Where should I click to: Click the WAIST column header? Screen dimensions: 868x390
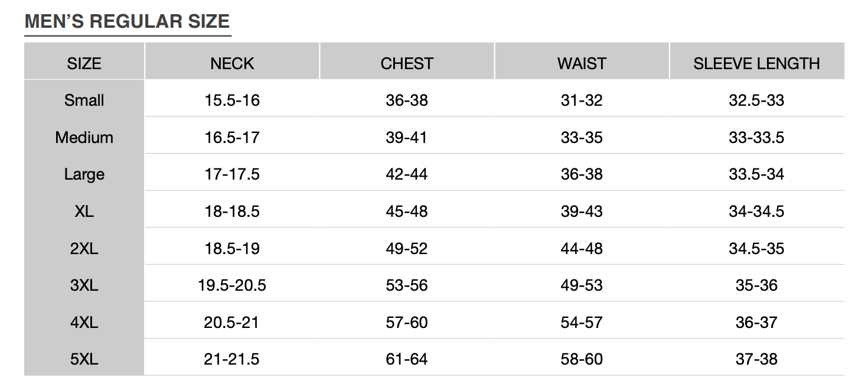(582, 63)
